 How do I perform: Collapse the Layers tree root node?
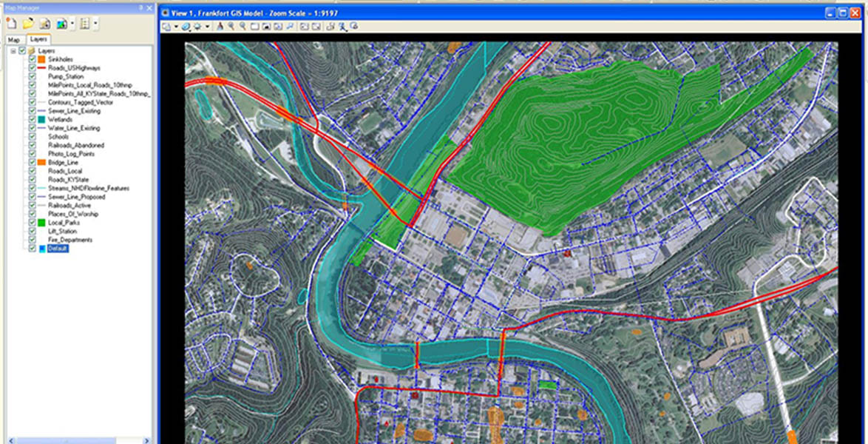pyautogui.click(x=13, y=50)
